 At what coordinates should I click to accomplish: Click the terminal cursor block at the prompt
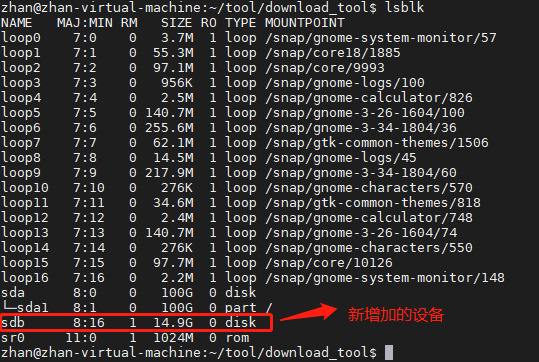pyautogui.click(x=389, y=353)
